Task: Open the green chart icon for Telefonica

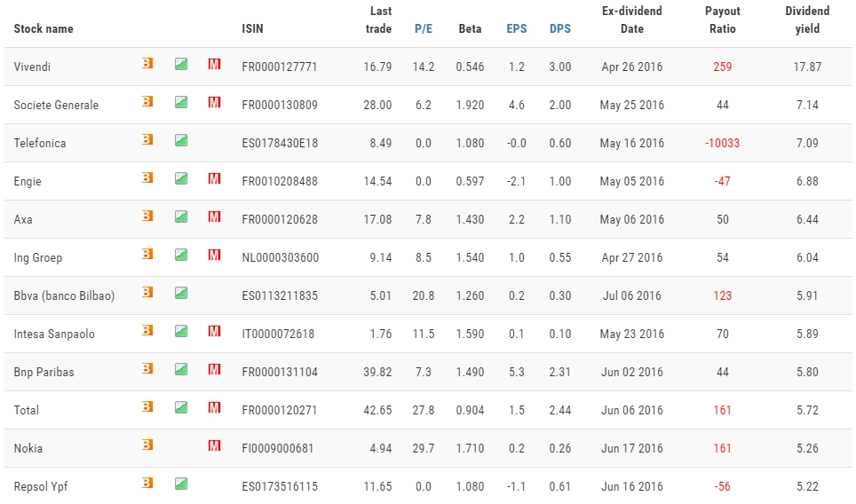Action: click(181, 140)
